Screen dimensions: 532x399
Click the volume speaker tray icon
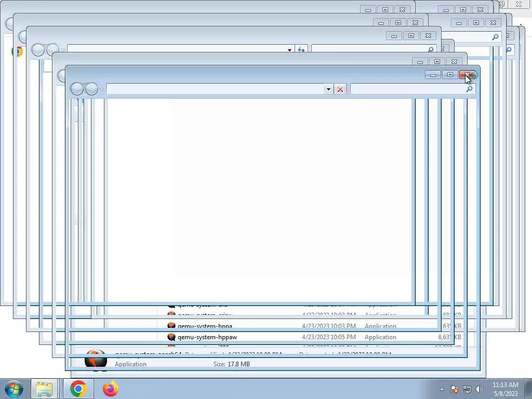(479, 389)
